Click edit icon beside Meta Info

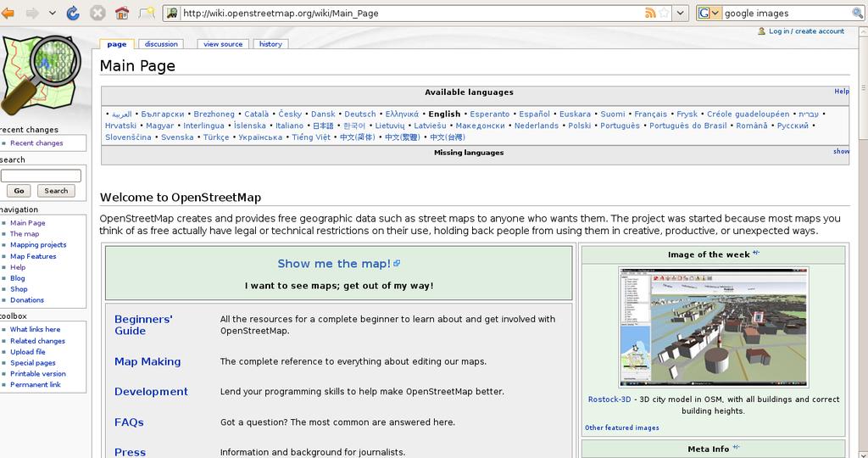pos(736,447)
